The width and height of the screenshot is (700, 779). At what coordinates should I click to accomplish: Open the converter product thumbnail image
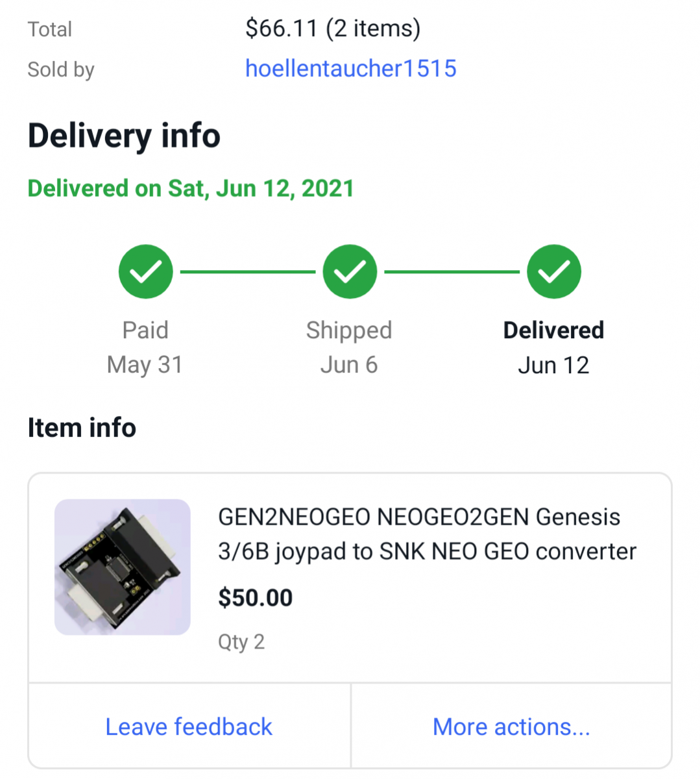123,567
